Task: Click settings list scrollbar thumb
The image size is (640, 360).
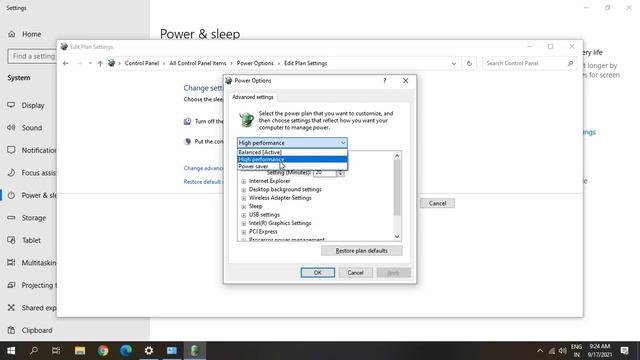Action: 397,188
